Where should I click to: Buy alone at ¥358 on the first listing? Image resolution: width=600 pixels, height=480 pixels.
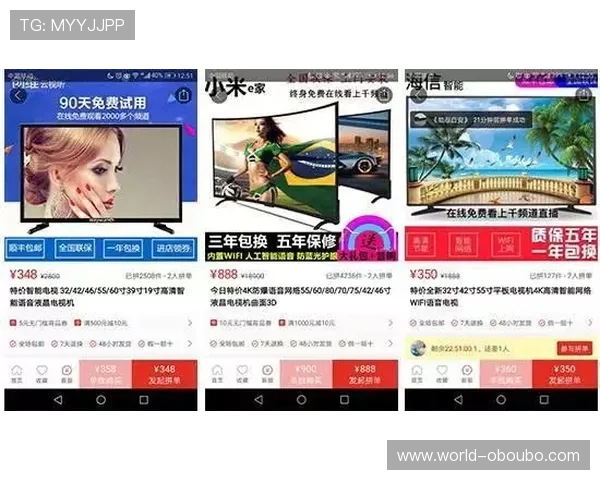106,374
